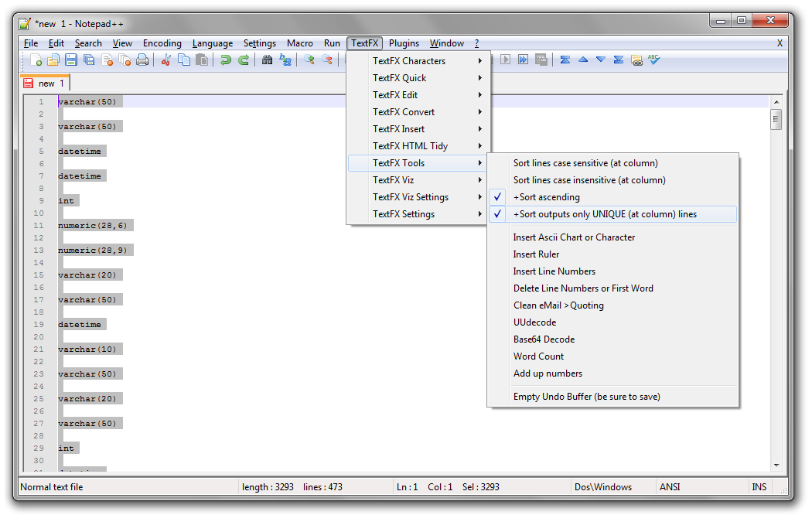The image size is (812, 515).
Task: Click the New document toolbar icon
Action: (x=36, y=60)
